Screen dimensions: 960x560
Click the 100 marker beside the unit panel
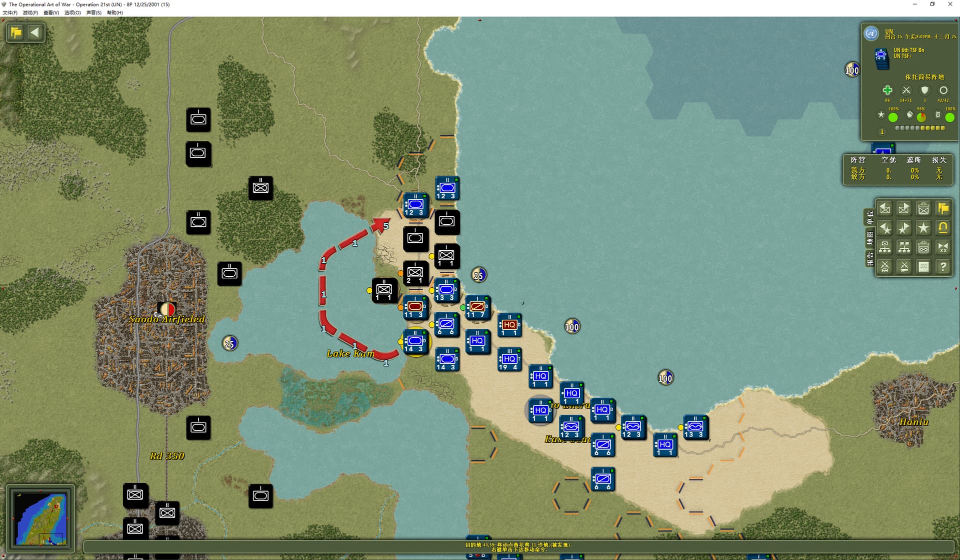(852, 70)
